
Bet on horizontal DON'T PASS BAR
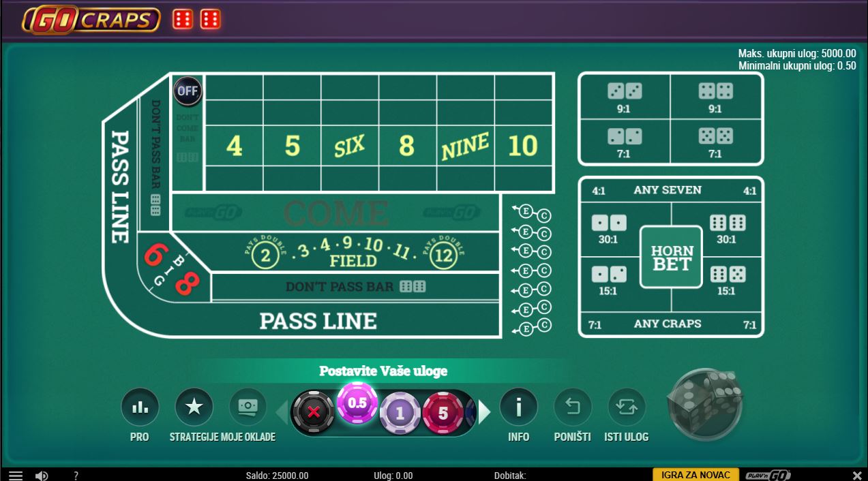click(355, 287)
